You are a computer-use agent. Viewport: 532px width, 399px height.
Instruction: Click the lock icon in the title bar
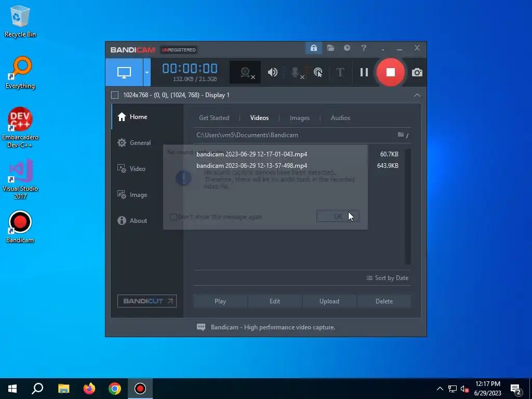pyautogui.click(x=314, y=48)
